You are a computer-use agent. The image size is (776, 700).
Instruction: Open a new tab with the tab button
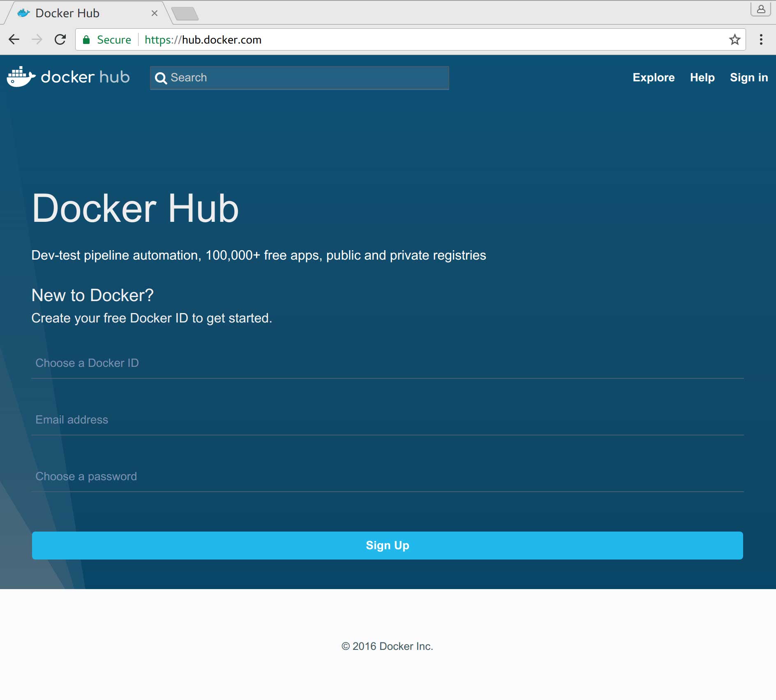(185, 14)
